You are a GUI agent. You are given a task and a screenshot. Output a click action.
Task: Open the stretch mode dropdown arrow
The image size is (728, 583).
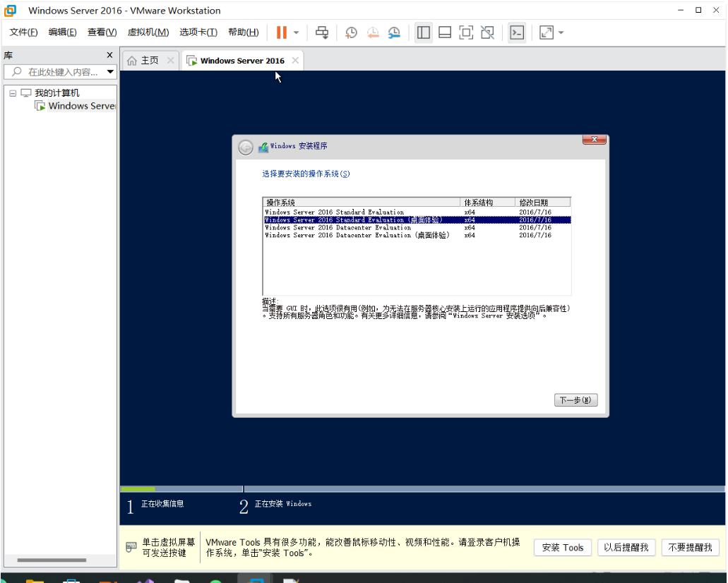pyautogui.click(x=561, y=32)
